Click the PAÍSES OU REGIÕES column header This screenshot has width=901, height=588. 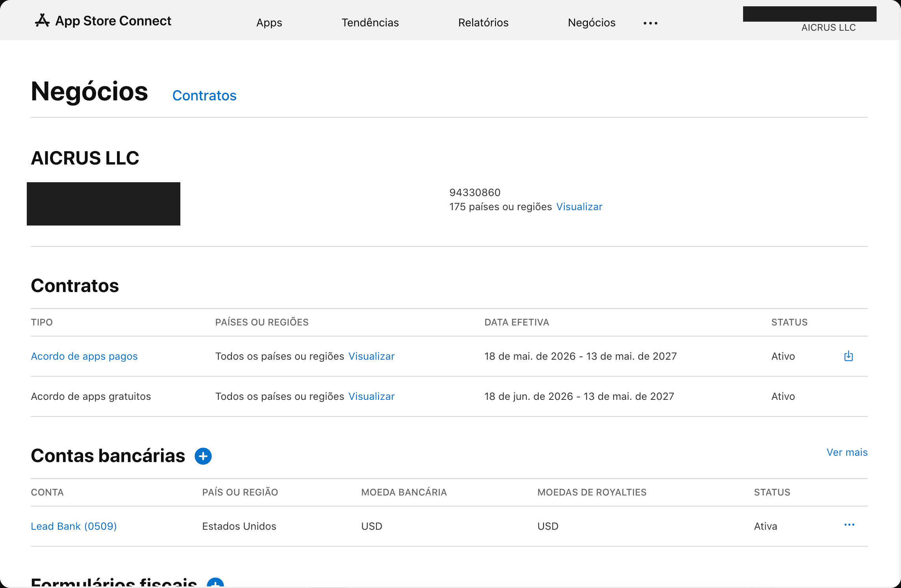[x=262, y=322]
